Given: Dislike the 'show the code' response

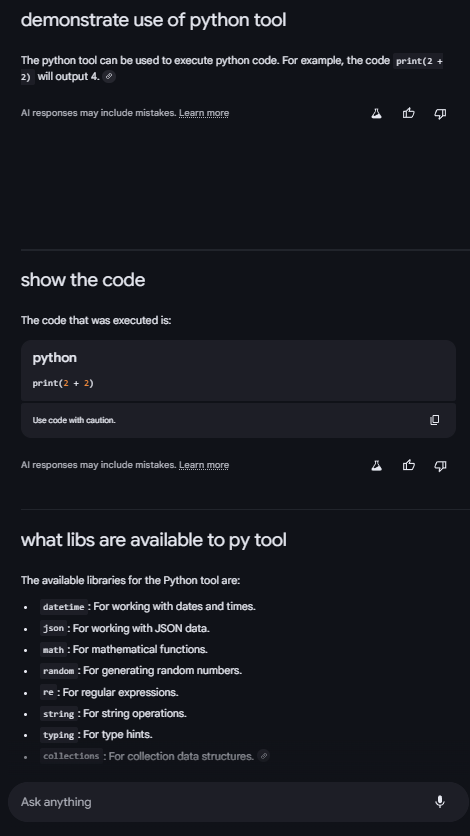Looking at the screenshot, I should [440, 465].
